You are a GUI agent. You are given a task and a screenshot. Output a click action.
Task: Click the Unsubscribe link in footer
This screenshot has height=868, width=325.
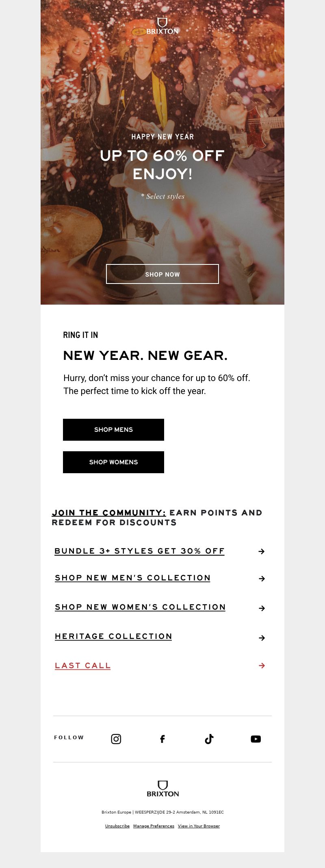[x=117, y=826]
